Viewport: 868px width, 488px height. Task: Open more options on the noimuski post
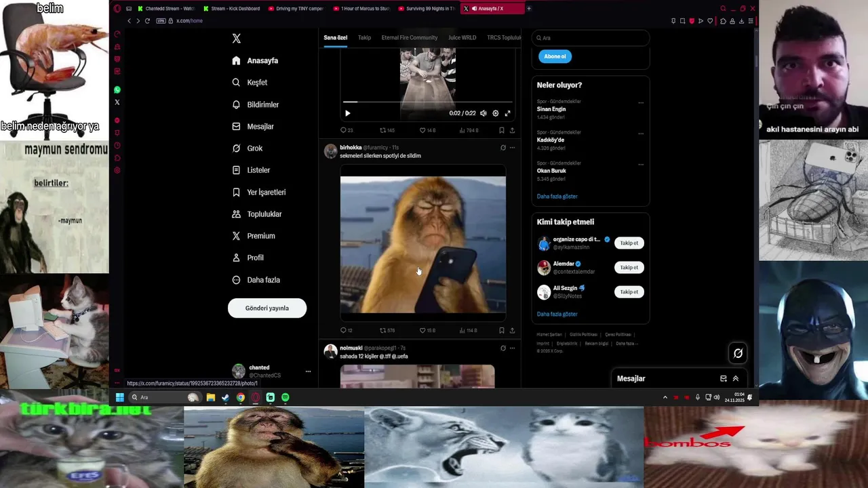(512, 348)
